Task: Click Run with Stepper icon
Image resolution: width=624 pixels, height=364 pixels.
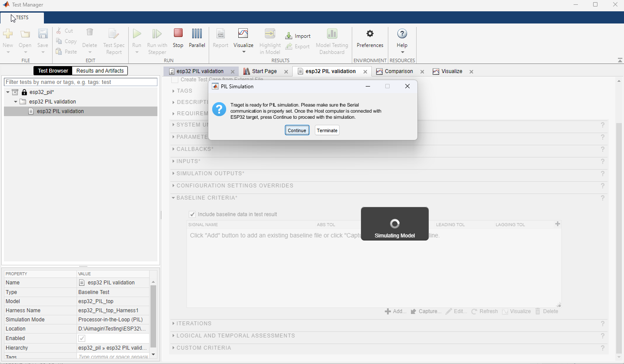Action: point(157,33)
